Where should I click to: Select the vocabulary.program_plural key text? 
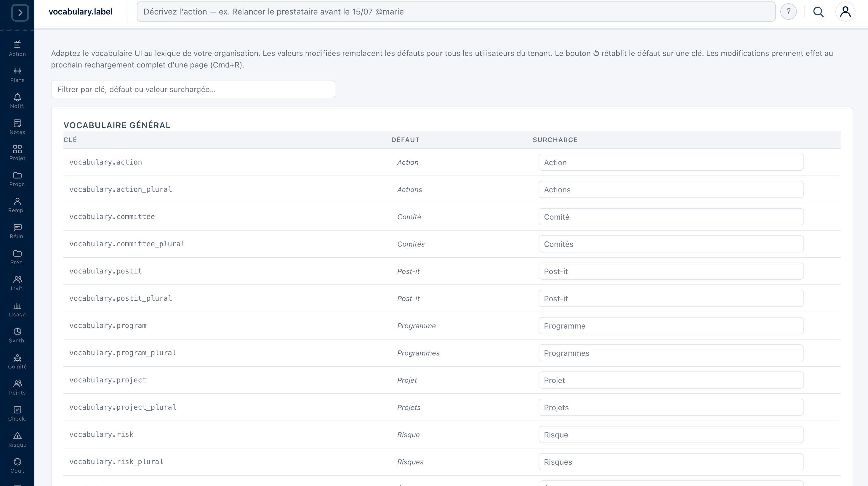123,353
